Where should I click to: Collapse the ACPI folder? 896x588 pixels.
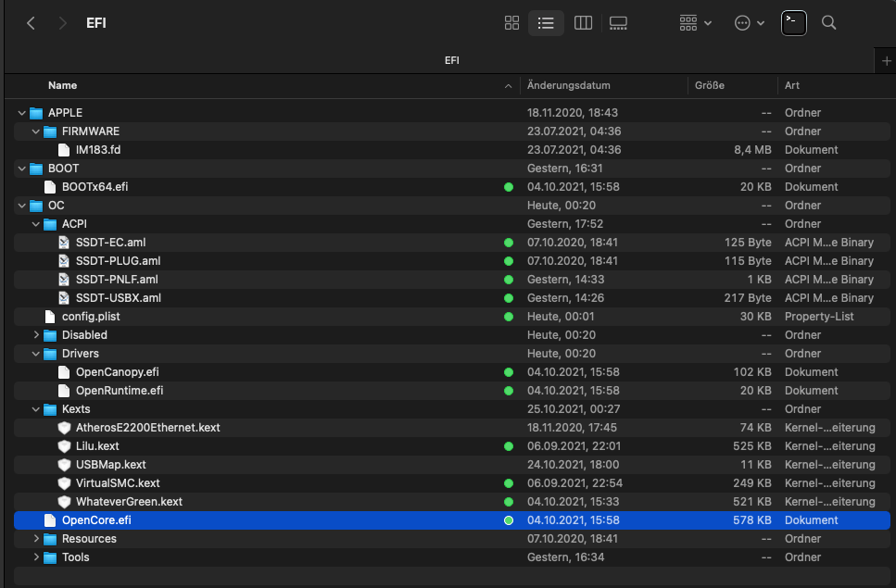click(x=35, y=224)
